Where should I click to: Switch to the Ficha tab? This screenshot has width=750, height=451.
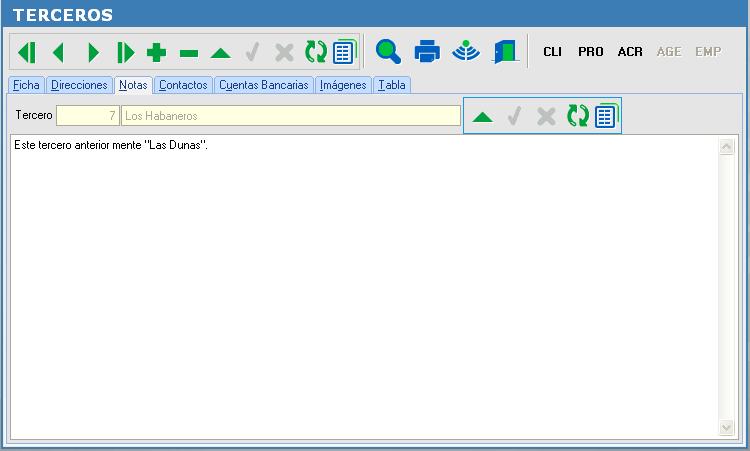click(26, 85)
